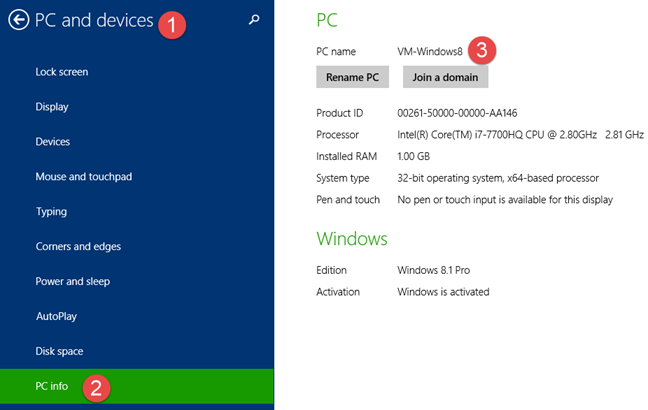This screenshot has height=410, width=648.
Task: Click the VM-Windows8 PC name value
Action: [x=430, y=52]
